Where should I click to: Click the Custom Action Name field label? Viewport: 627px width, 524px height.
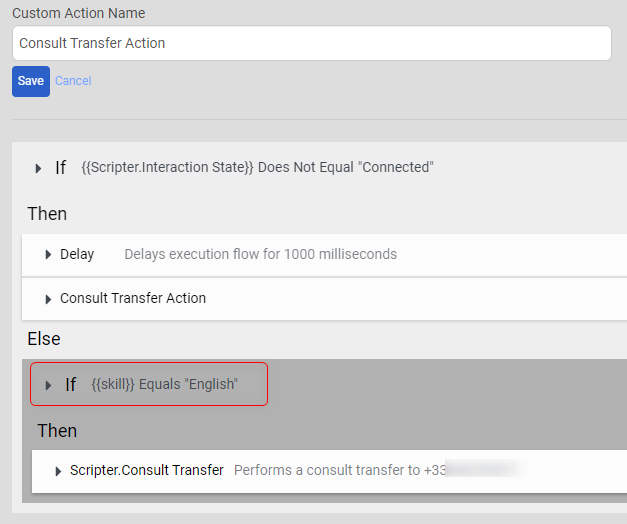tap(78, 13)
